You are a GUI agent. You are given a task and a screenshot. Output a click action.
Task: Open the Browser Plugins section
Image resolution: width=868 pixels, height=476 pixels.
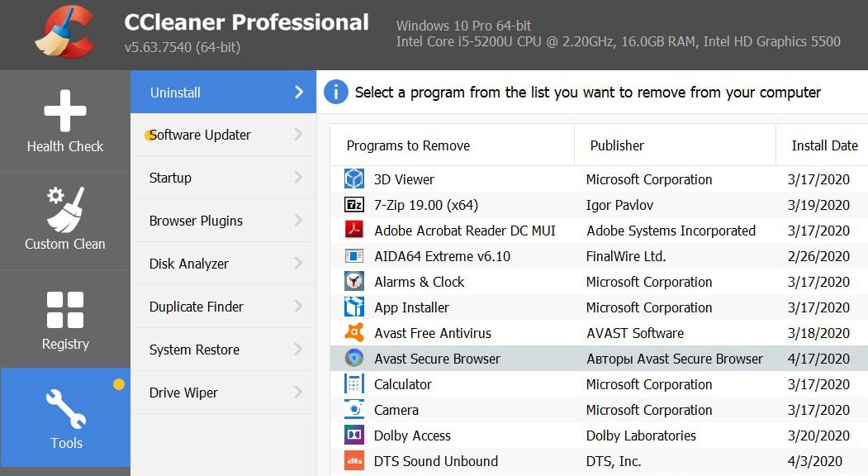(x=223, y=221)
